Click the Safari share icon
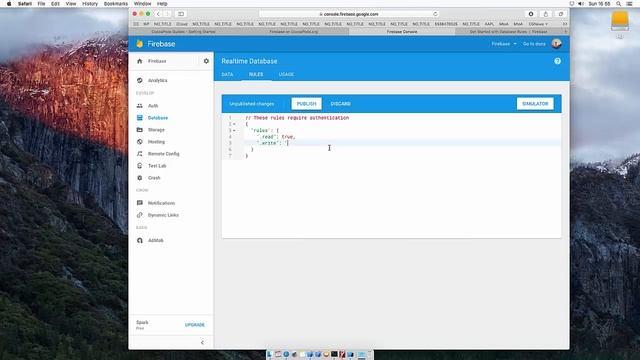The image size is (640, 360). coord(546,14)
